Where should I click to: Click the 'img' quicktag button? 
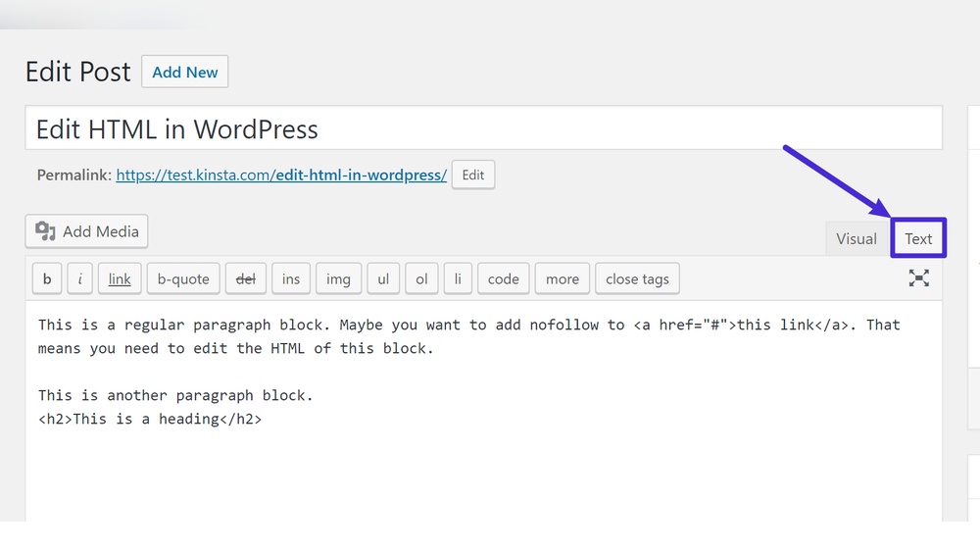[338, 278]
